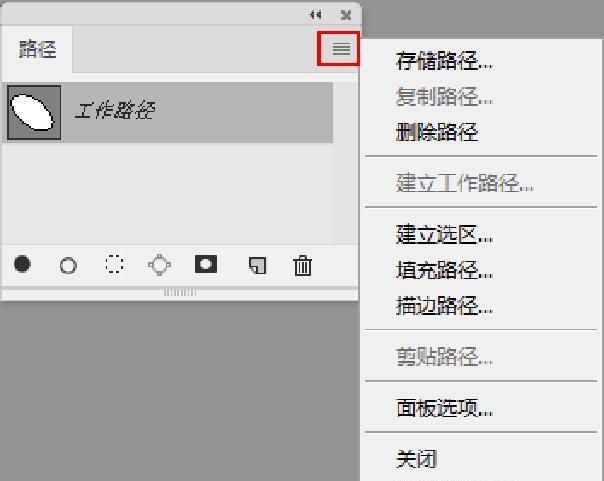Switch to the 路径 tab

click(x=37, y=49)
